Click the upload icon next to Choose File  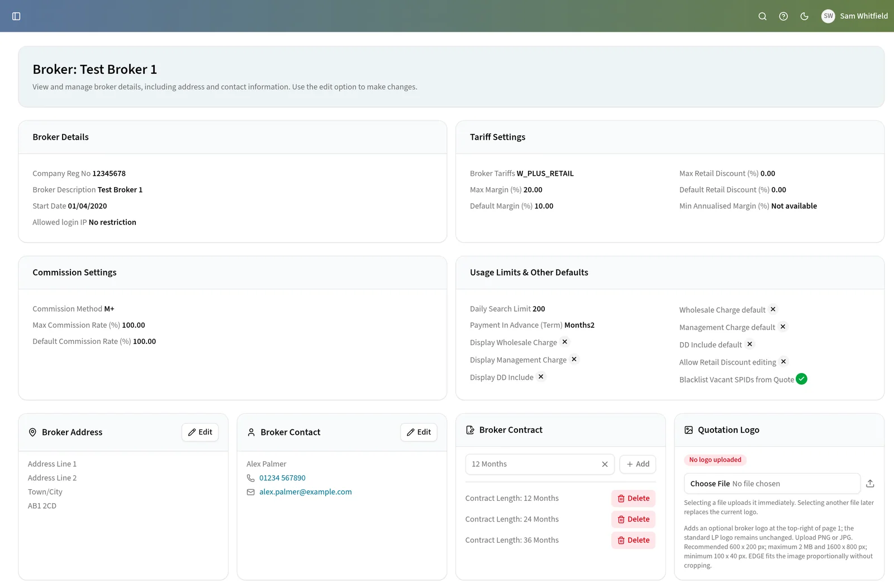pos(870,484)
